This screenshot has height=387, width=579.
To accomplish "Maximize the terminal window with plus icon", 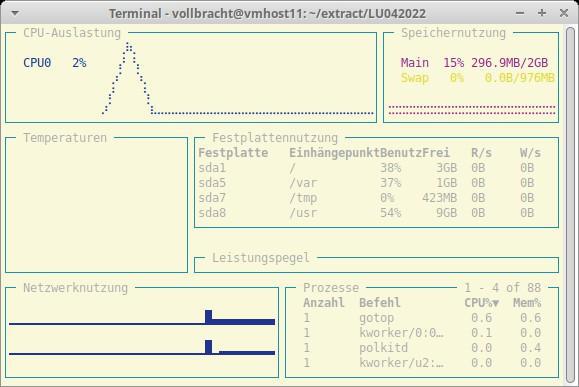I will point(542,13).
